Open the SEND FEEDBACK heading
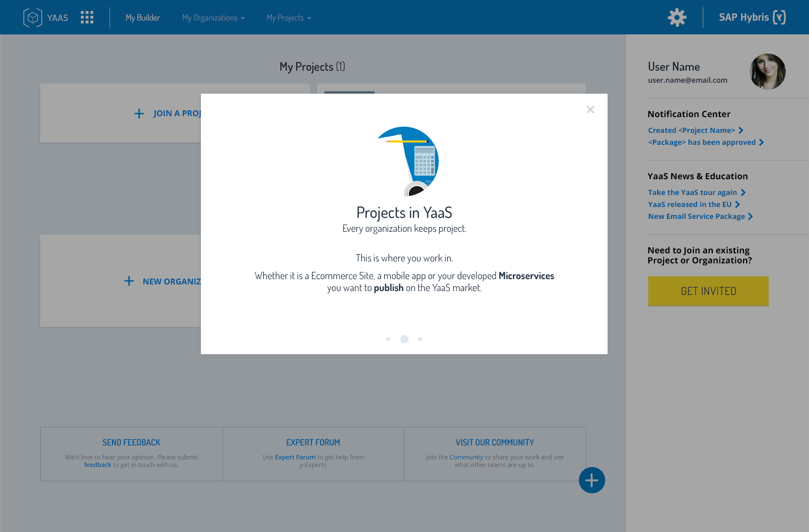809x532 pixels. (132, 443)
